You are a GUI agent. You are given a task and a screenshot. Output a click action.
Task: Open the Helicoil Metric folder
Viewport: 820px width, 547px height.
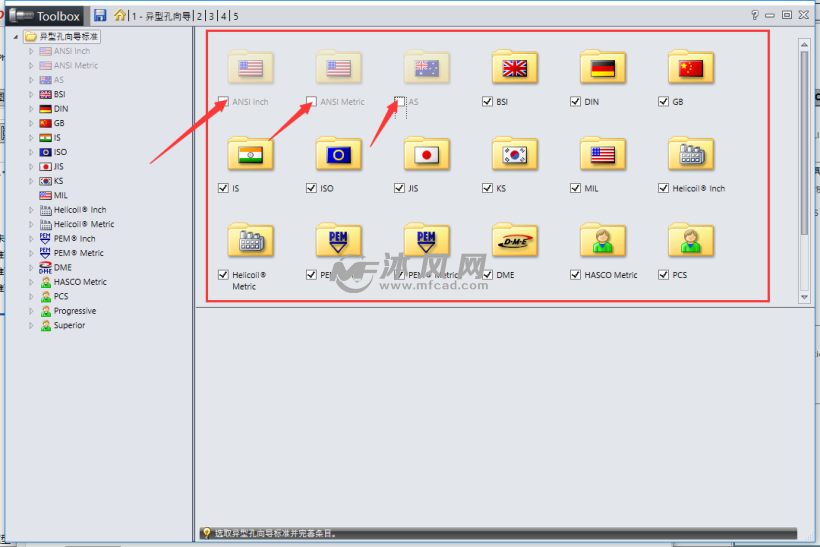pyautogui.click(x=250, y=240)
